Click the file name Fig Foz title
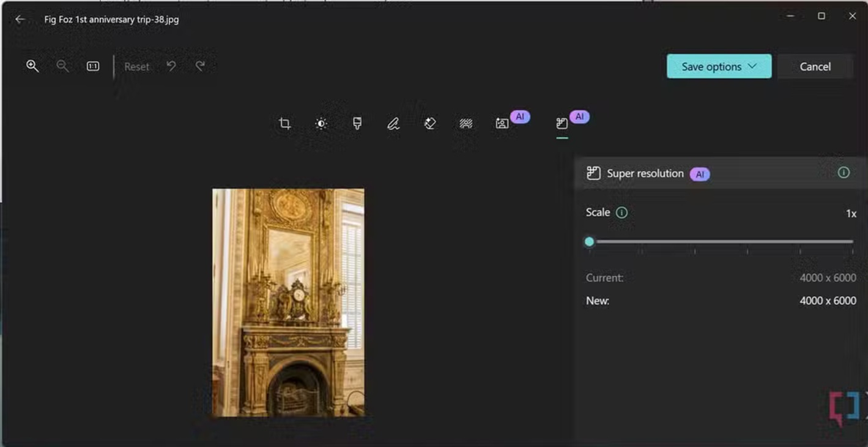868x447 pixels. pyautogui.click(x=111, y=19)
